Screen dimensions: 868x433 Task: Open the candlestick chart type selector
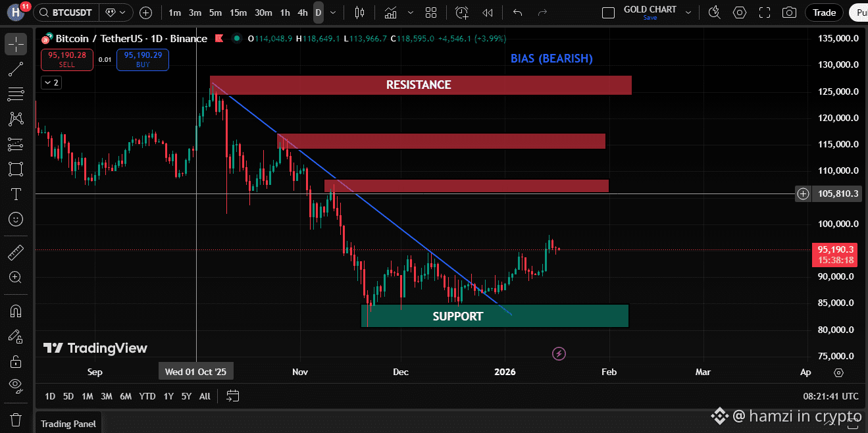tap(359, 13)
